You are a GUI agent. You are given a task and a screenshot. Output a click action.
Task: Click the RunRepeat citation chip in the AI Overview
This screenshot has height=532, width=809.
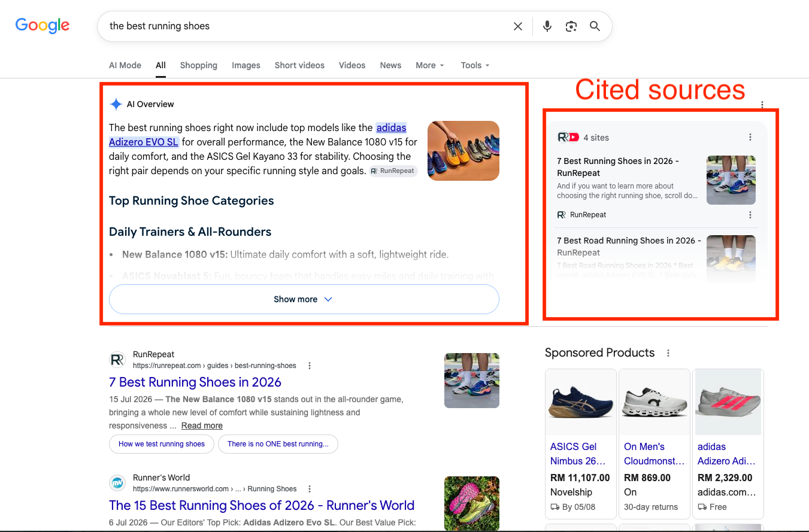point(393,171)
